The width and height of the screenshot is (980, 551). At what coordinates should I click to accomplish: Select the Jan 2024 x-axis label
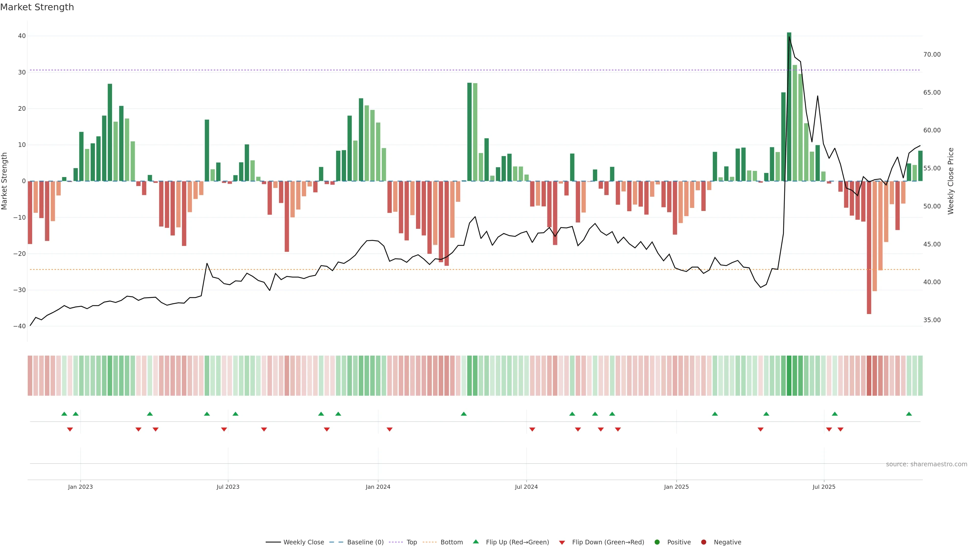pyautogui.click(x=378, y=487)
